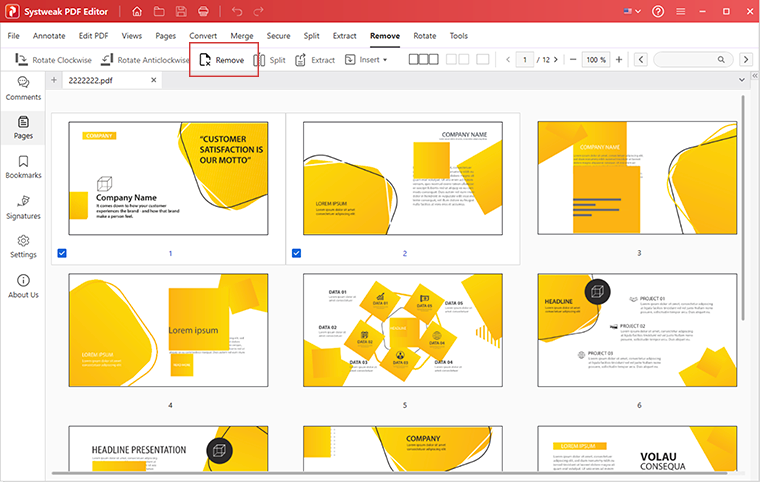Select the Rotate menu tab
The width and height of the screenshot is (760, 482).
pyautogui.click(x=425, y=36)
